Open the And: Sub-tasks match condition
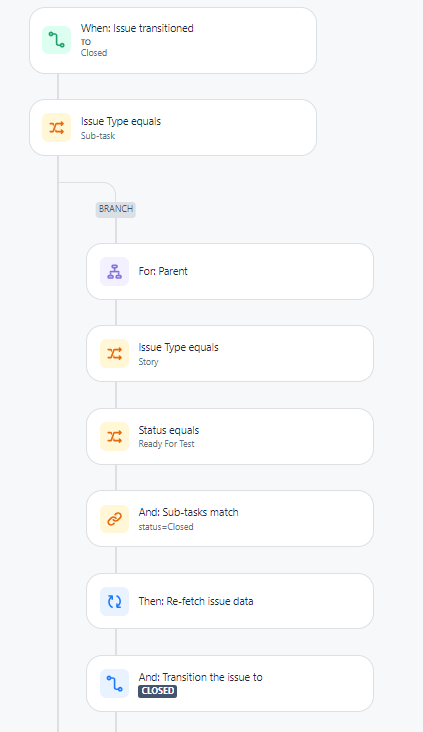Screen dimensions: 423x732 pos(230,519)
